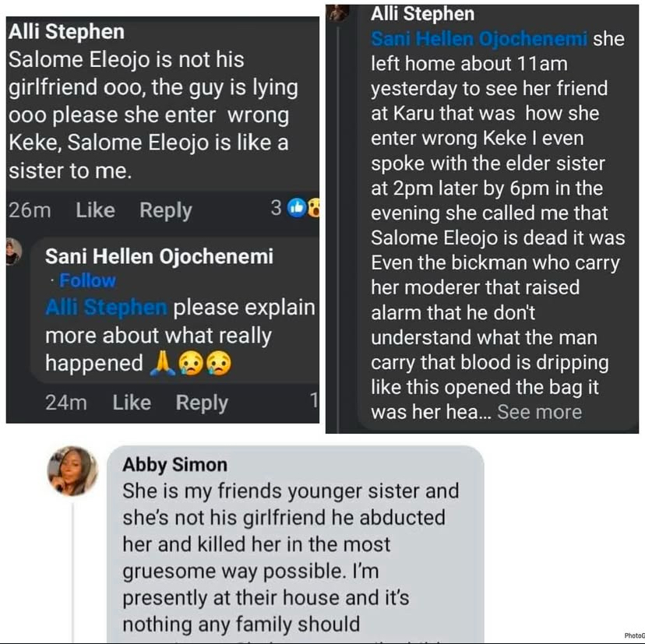This screenshot has width=645, height=644.
Task: Click the wow emoji reaction icon
Action: click(314, 208)
